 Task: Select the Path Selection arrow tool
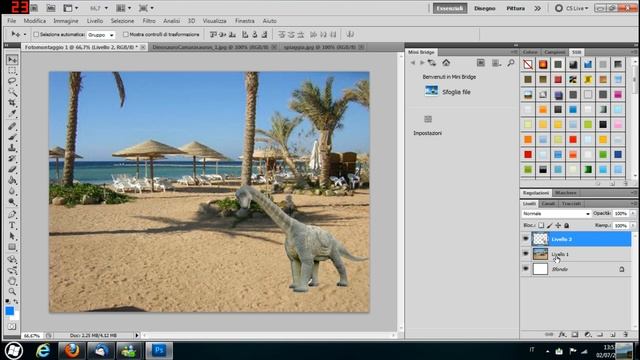(12, 236)
